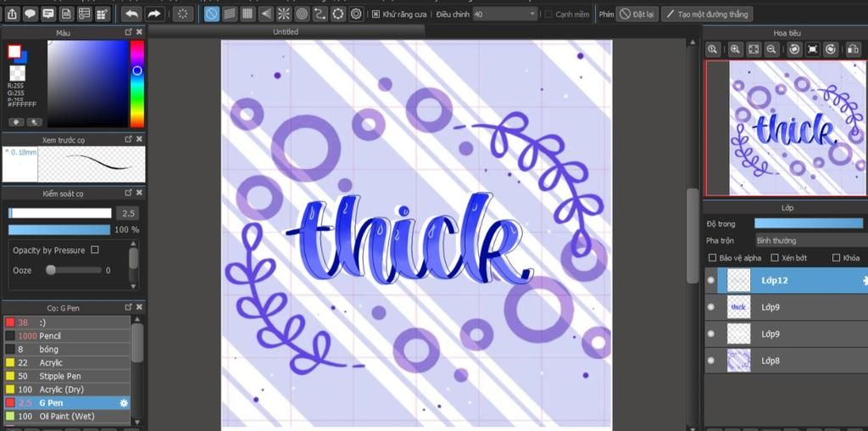Enable radial snap
This screenshot has height=431, width=868.
pyautogui.click(x=284, y=14)
